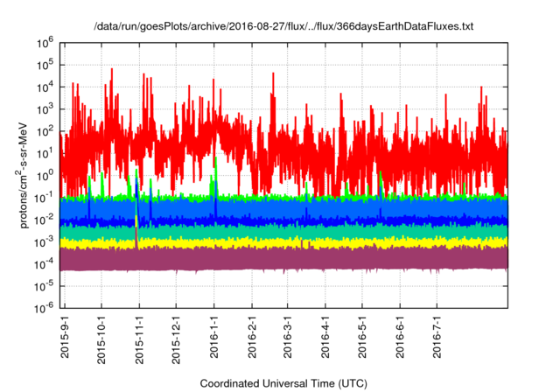Click the 10^4 y-axis tick label
Viewport: 560px width, 392px height.
tap(45, 87)
